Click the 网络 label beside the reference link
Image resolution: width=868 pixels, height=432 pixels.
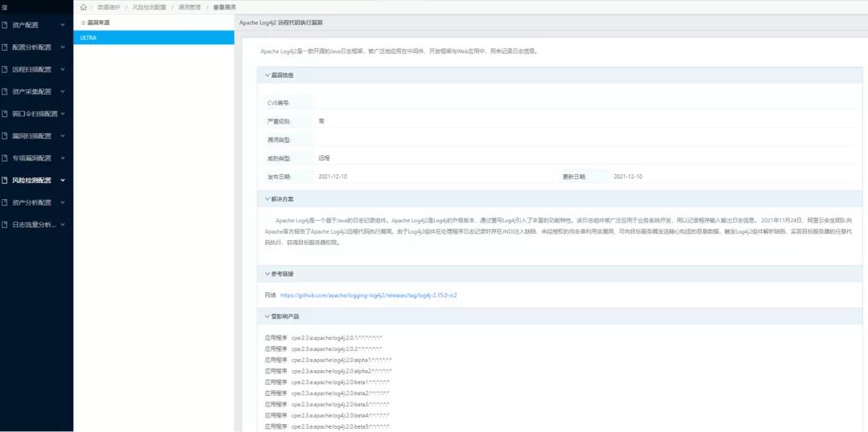(x=270, y=295)
